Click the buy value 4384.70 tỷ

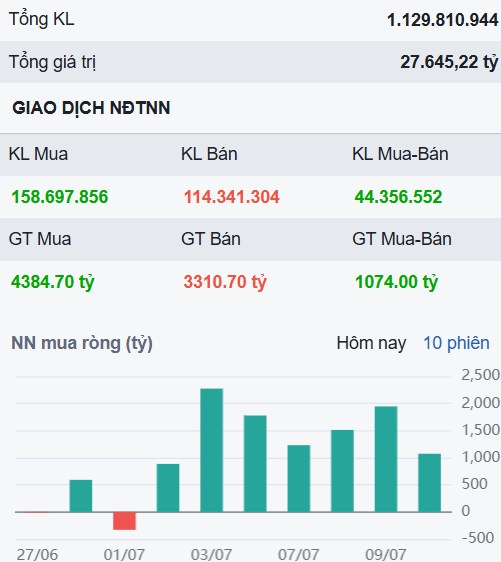53,282
